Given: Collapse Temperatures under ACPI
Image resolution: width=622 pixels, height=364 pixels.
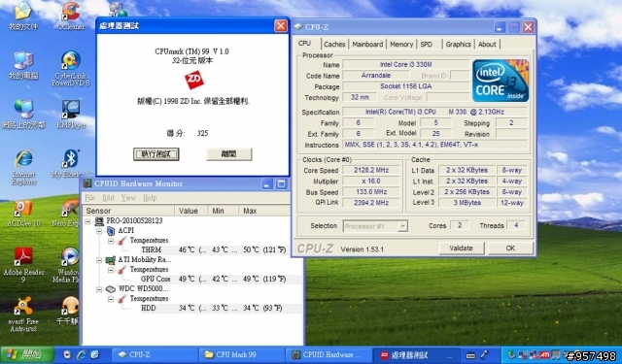Looking at the screenshot, I should (111, 241).
